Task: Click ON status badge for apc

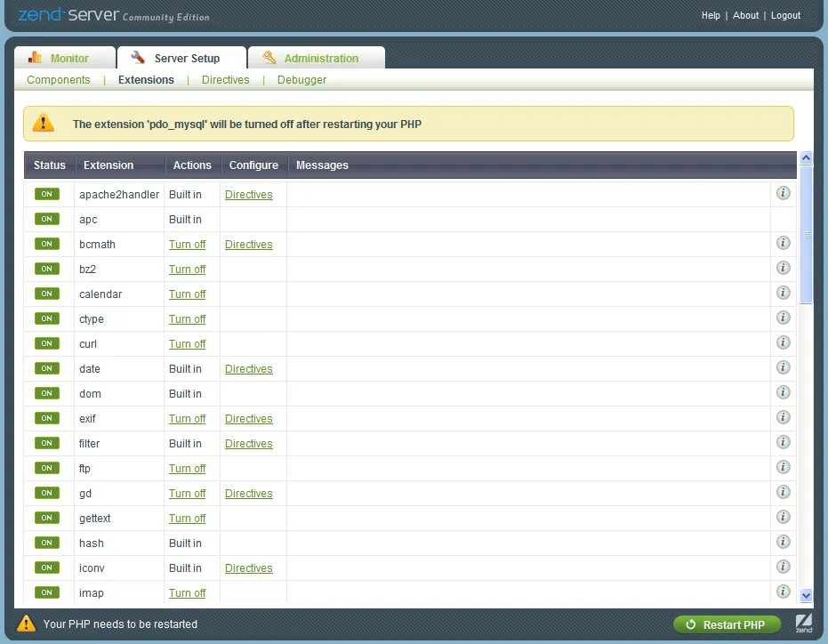Action: point(47,219)
